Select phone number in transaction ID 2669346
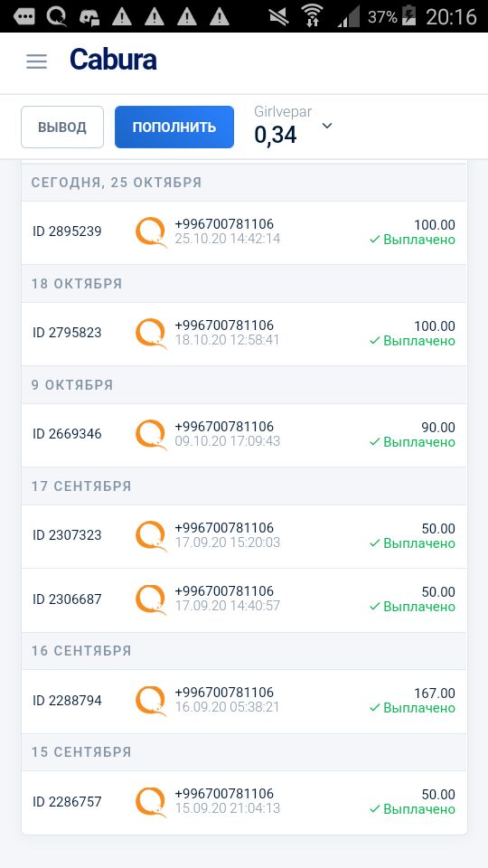Screen dimensions: 488x868 tap(224, 427)
